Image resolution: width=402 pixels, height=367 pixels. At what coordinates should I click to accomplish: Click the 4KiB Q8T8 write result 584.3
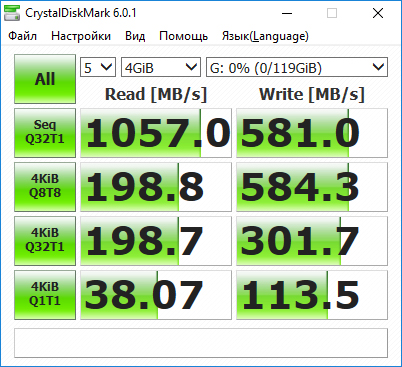(x=312, y=187)
